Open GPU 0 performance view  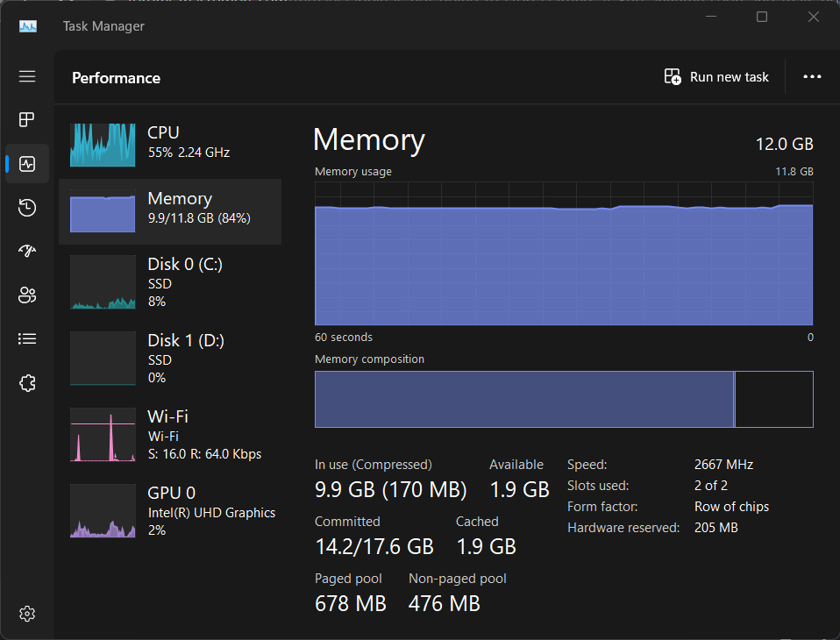[x=170, y=511]
